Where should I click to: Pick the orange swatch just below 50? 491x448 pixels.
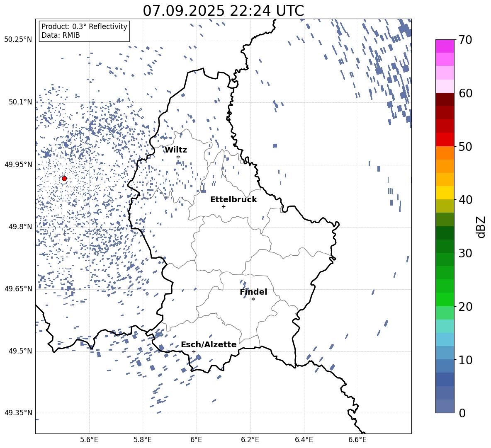click(x=445, y=153)
